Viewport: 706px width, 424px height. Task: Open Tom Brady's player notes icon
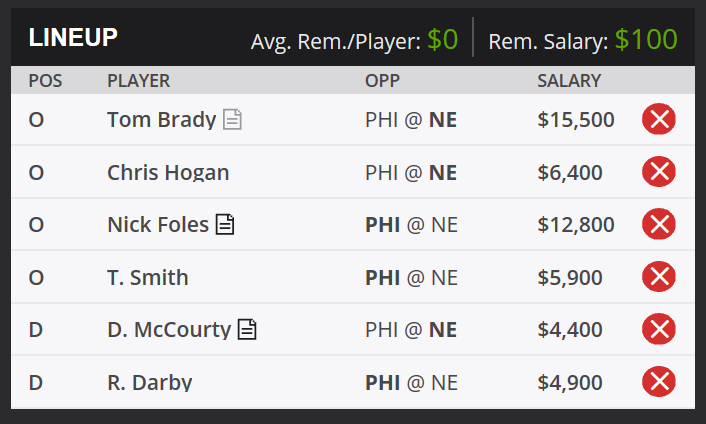pyautogui.click(x=232, y=120)
